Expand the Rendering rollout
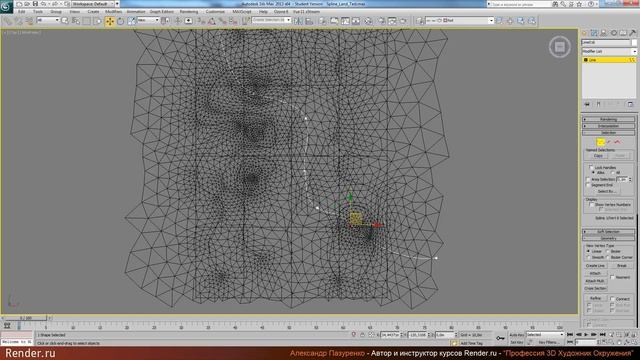640x360 pixels. [609, 119]
